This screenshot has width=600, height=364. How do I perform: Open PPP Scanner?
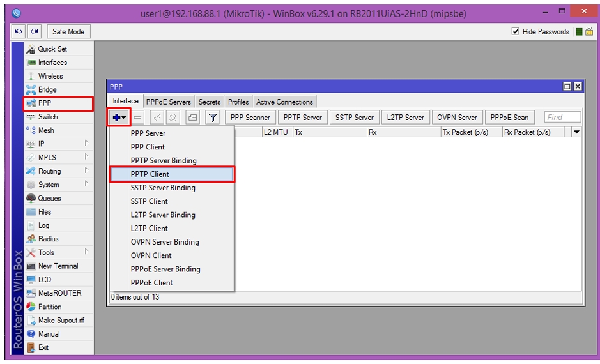[250, 118]
